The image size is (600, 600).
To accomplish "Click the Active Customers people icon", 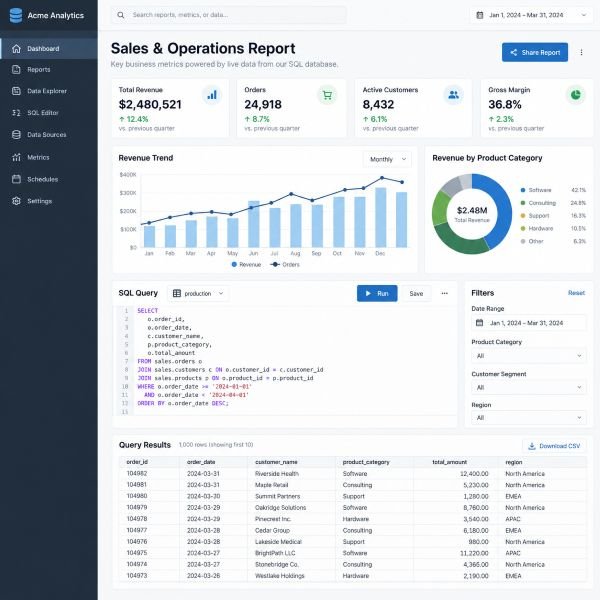I will click(453, 95).
